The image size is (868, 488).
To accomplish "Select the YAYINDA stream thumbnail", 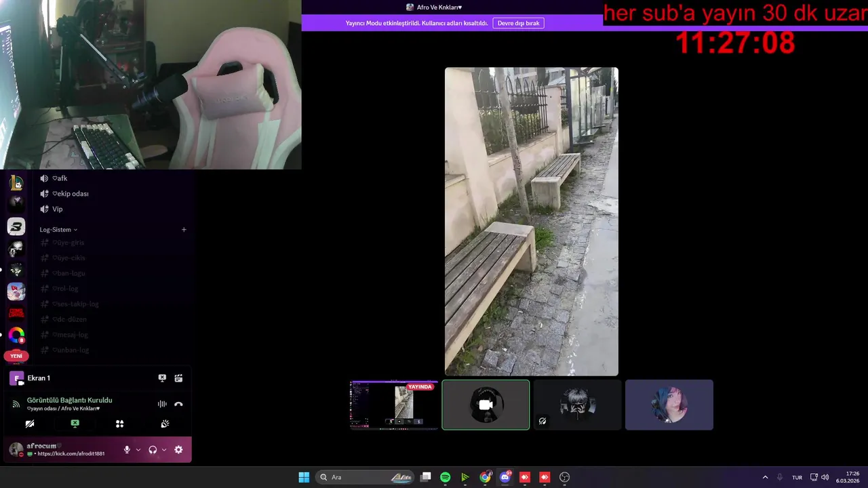I will [394, 405].
